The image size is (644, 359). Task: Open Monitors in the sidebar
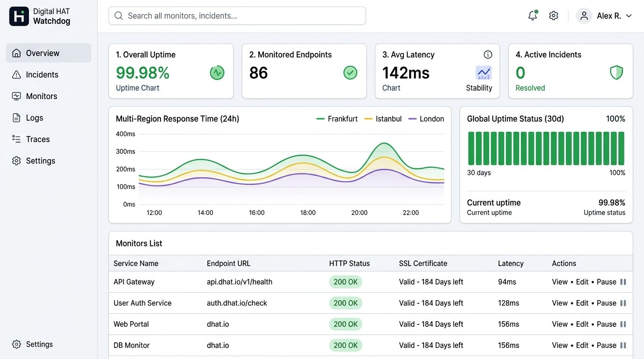pos(49,96)
